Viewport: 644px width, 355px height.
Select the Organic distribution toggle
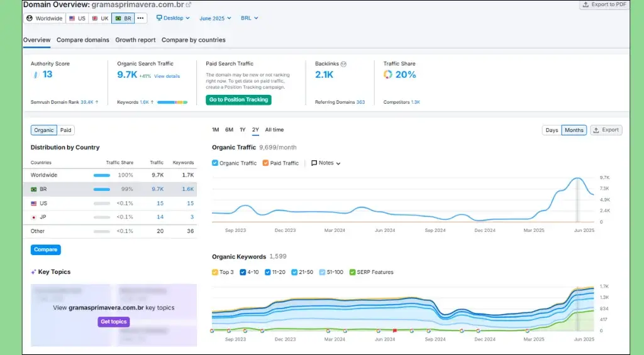pos(44,130)
